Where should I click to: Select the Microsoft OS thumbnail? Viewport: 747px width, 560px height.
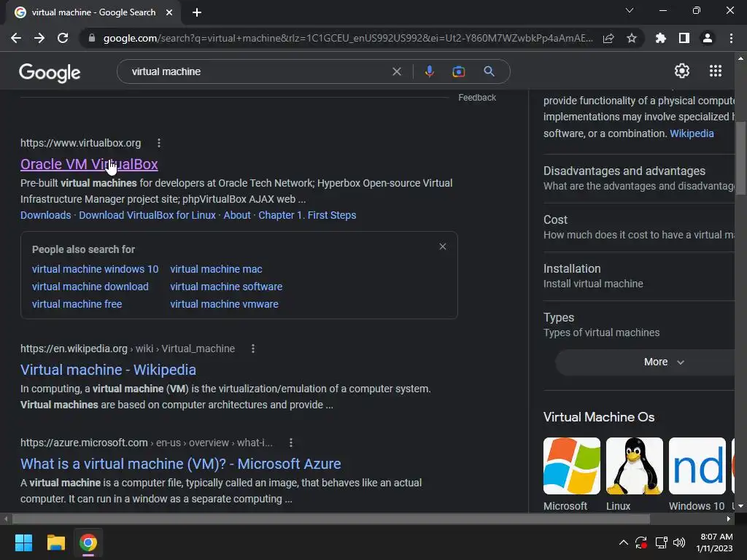click(572, 466)
